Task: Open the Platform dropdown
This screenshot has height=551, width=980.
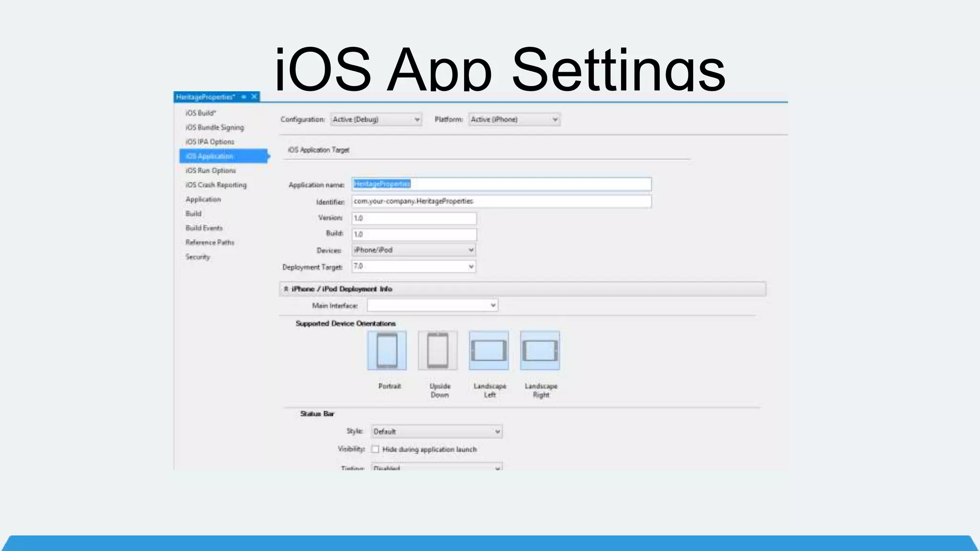Action: [x=514, y=120]
